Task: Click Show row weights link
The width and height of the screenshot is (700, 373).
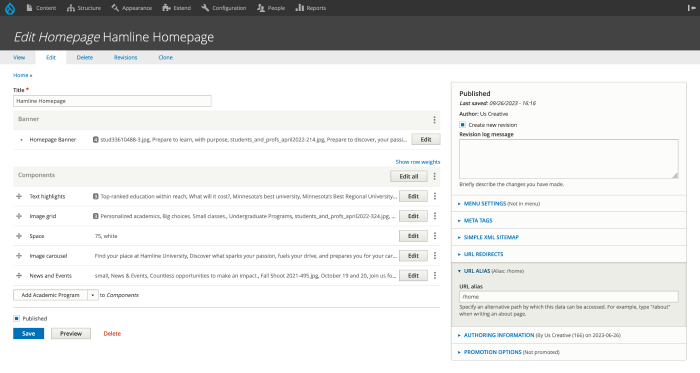Action: (417, 162)
